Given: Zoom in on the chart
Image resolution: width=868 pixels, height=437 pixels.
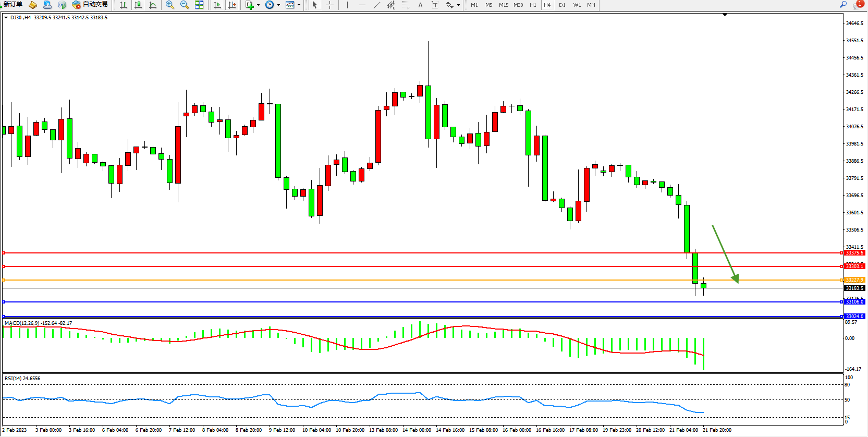Looking at the screenshot, I should 170,5.
